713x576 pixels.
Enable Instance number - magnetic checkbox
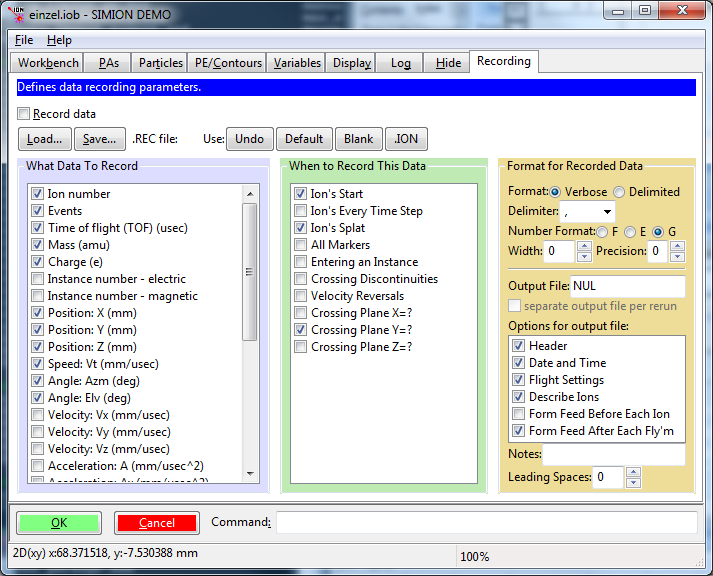point(38,296)
